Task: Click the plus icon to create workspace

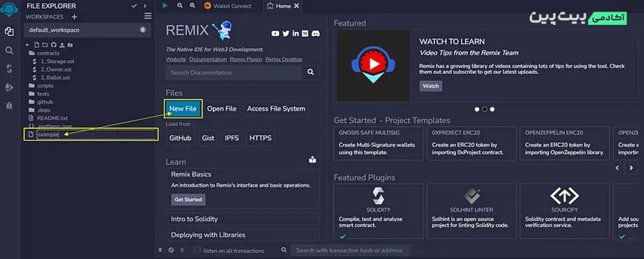Action: 74,17
